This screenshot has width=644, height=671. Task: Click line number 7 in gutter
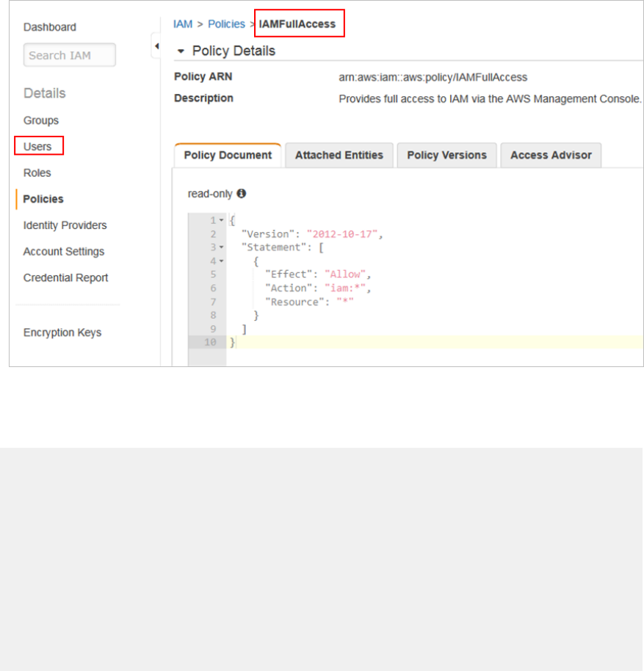pyautogui.click(x=213, y=302)
